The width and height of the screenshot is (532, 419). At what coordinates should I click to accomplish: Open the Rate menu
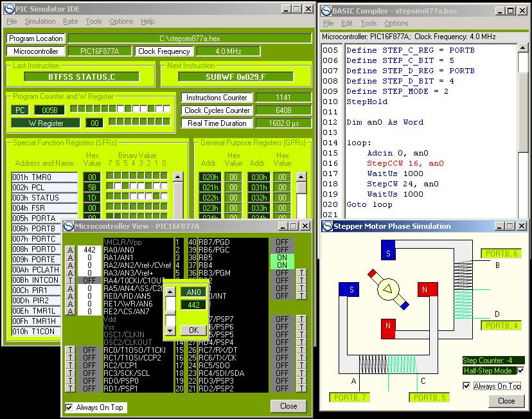point(71,21)
